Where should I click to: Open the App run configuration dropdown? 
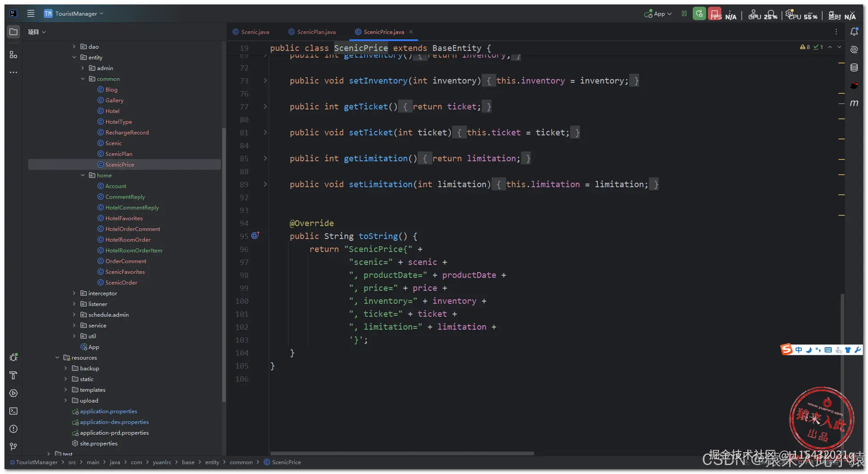(x=658, y=13)
